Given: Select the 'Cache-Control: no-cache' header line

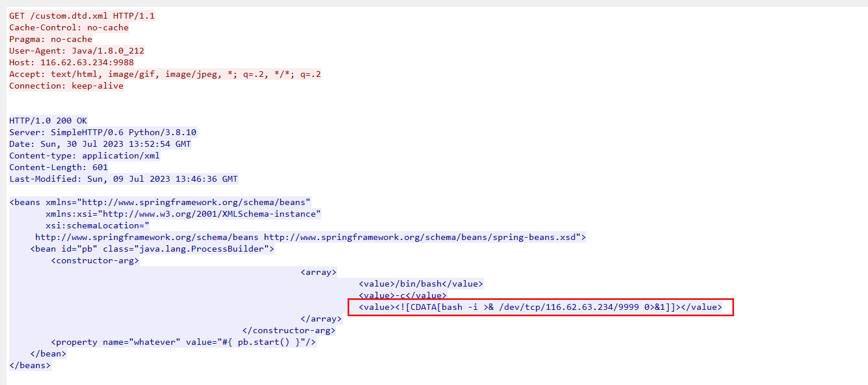Looking at the screenshot, I should point(69,27).
